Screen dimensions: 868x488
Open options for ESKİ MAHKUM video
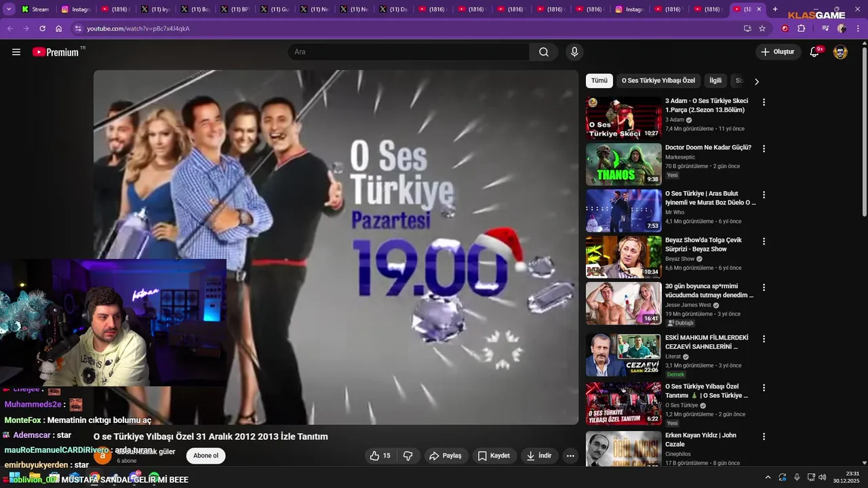(x=764, y=339)
